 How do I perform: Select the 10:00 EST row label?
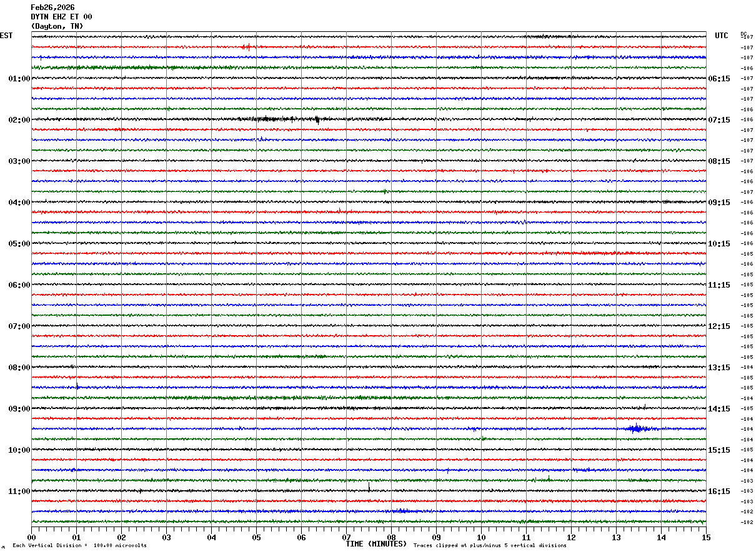pyautogui.click(x=19, y=450)
